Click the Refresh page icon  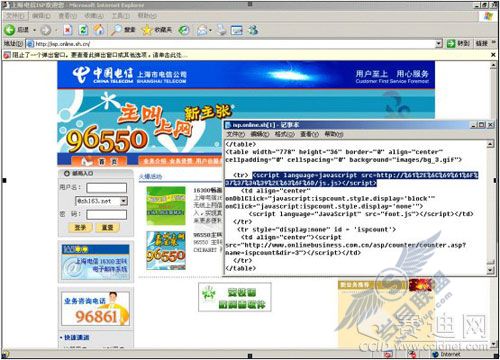coord(83,30)
